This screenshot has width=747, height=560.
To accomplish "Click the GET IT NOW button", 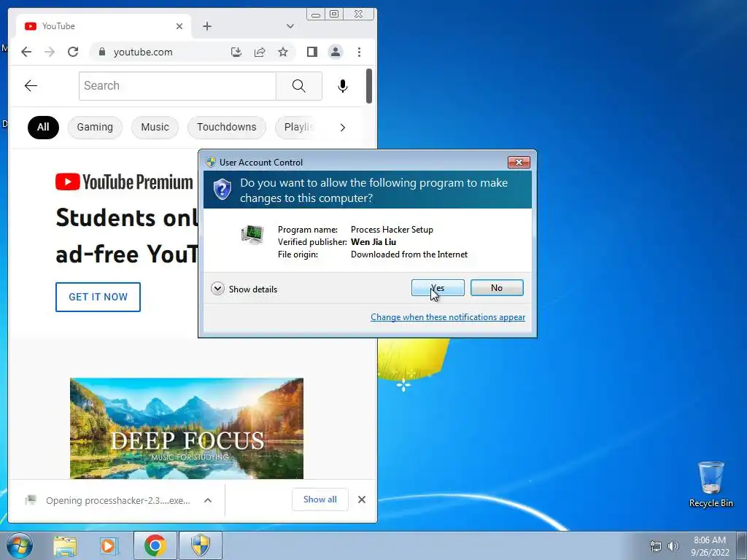I will tap(98, 297).
